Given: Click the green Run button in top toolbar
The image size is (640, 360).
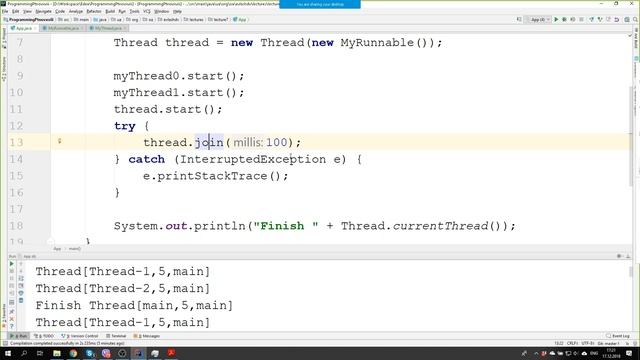Looking at the screenshot, I should pyautogui.click(x=556, y=20).
